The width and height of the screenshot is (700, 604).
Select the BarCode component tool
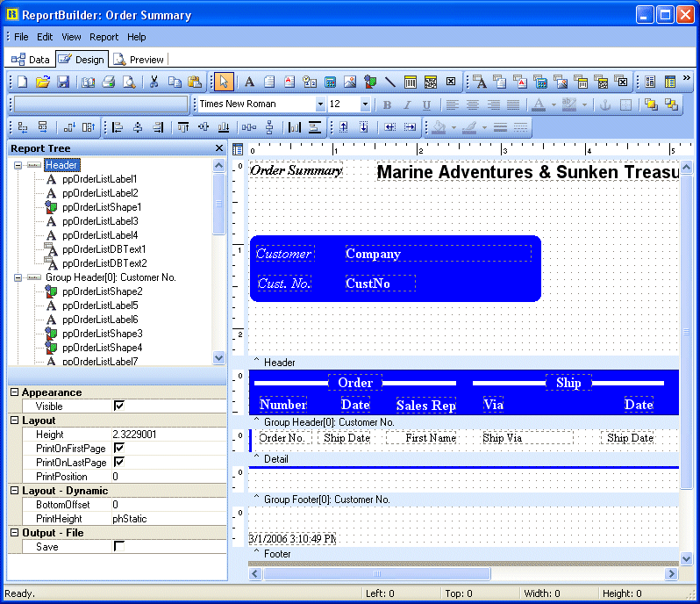pyautogui.click(x=411, y=82)
